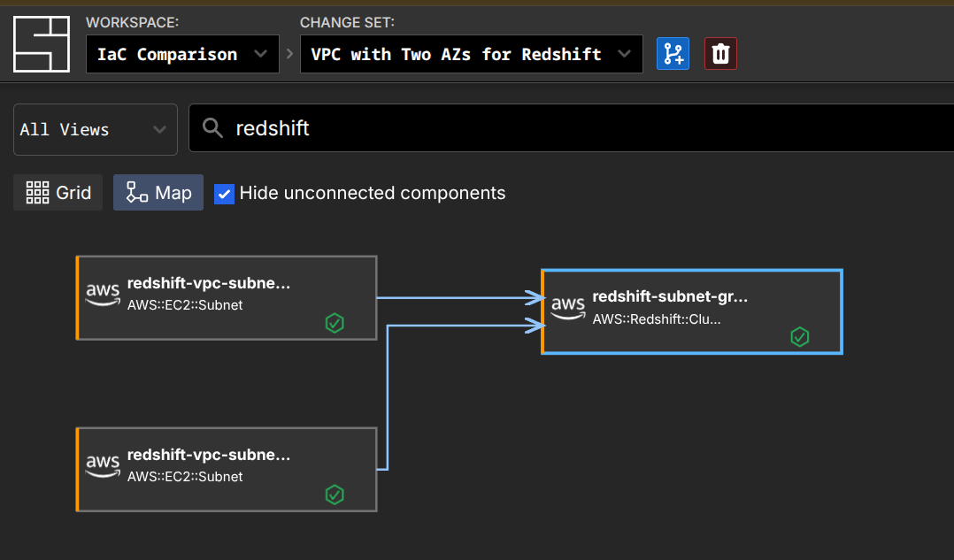Click the magnifying glass search icon
Image resolution: width=954 pixels, height=560 pixels.
coord(212,128)
